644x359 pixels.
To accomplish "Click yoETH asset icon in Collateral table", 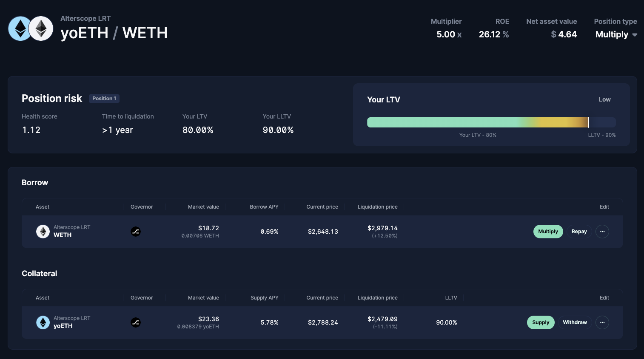I will (43, 322).
